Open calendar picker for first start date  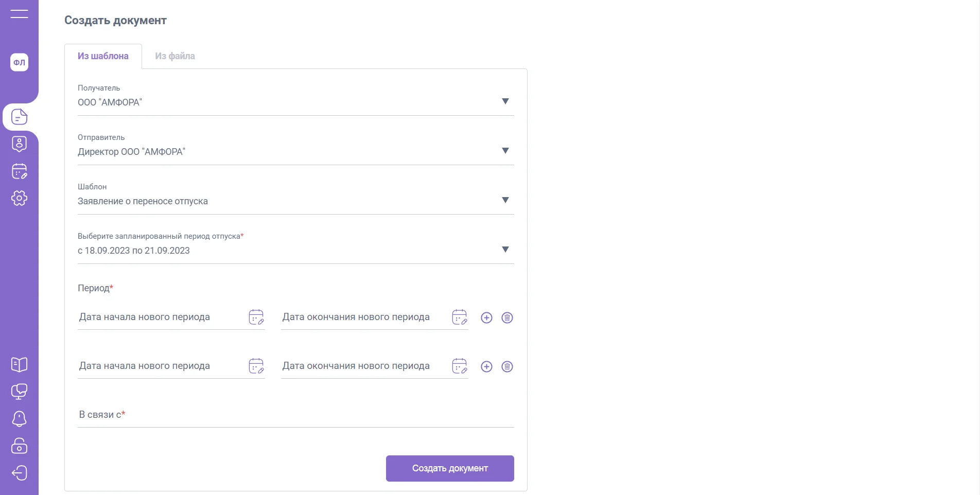point(256,317)
